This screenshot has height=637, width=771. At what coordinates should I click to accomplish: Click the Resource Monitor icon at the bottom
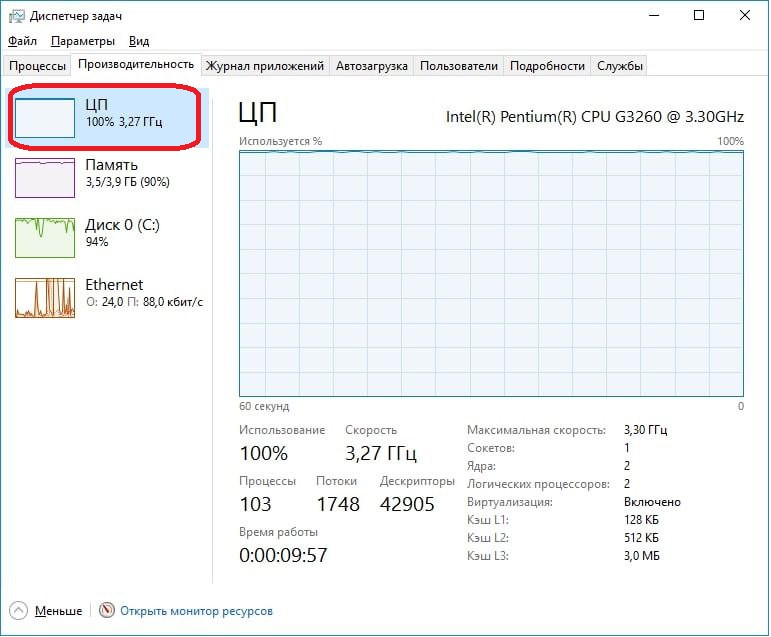106,610
